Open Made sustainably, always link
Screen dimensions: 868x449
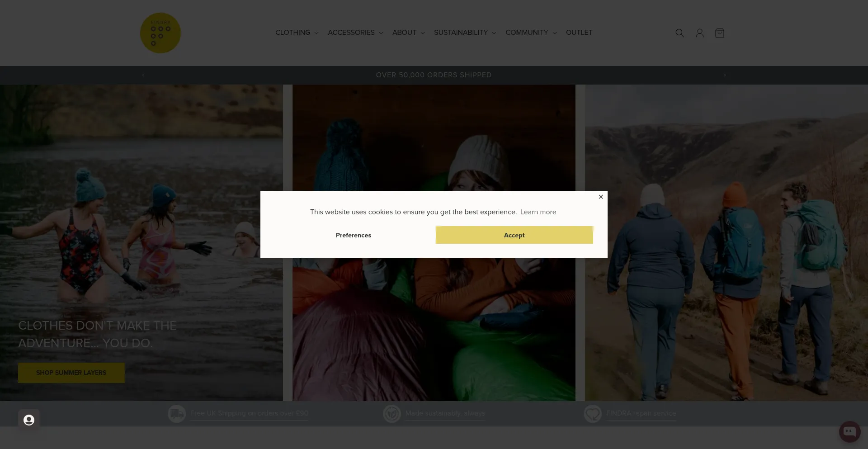pos(445,413)
